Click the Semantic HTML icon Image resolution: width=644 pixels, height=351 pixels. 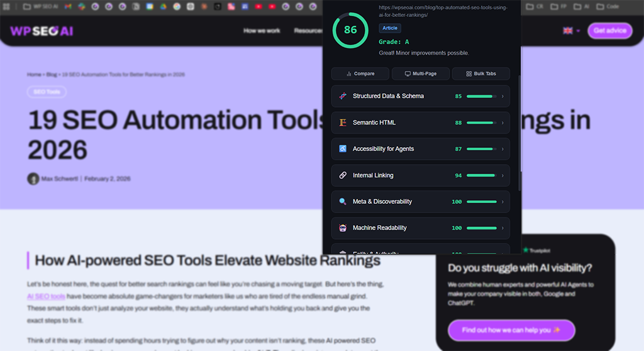343,123
